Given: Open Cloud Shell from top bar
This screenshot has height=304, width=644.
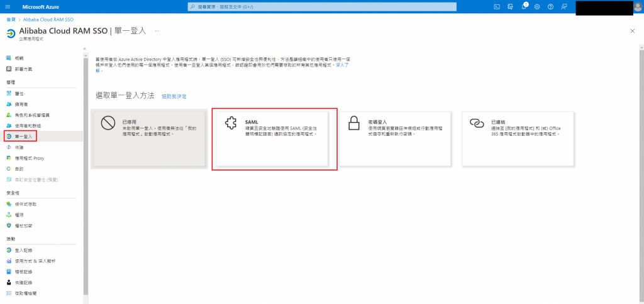Looking at the screenshot, I should tap(497, 6).
